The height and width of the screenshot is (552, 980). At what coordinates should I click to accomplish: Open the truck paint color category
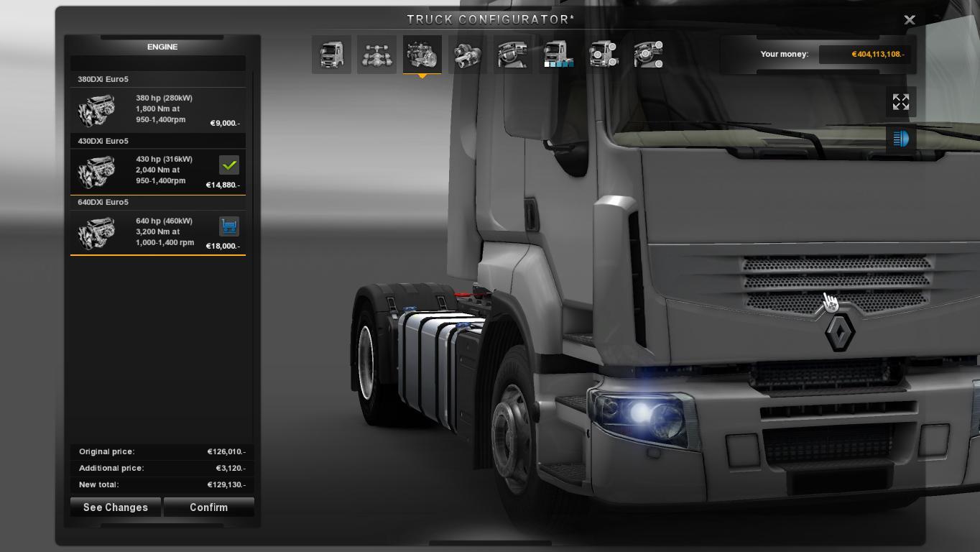[x=558, y=55]
